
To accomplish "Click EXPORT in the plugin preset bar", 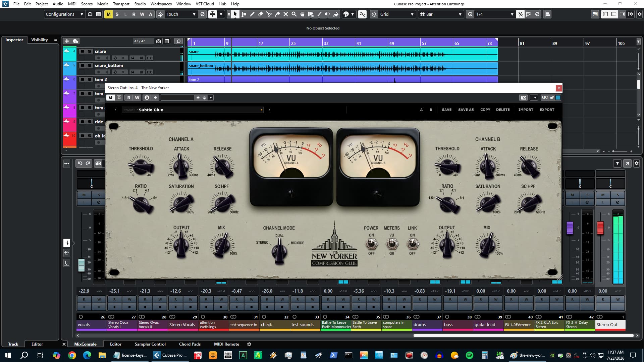I will (x=547, y=110).
